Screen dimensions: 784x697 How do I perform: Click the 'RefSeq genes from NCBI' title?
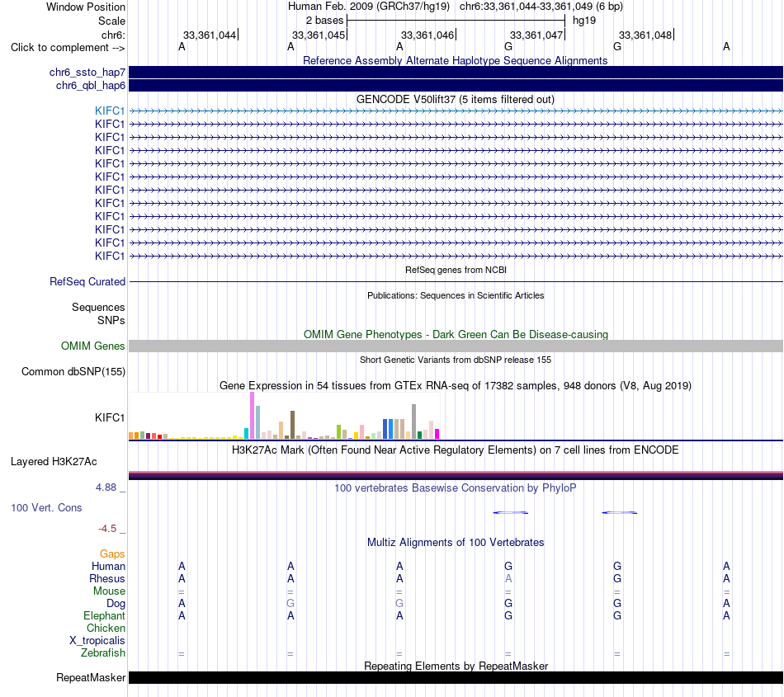(x=456, y=270)
